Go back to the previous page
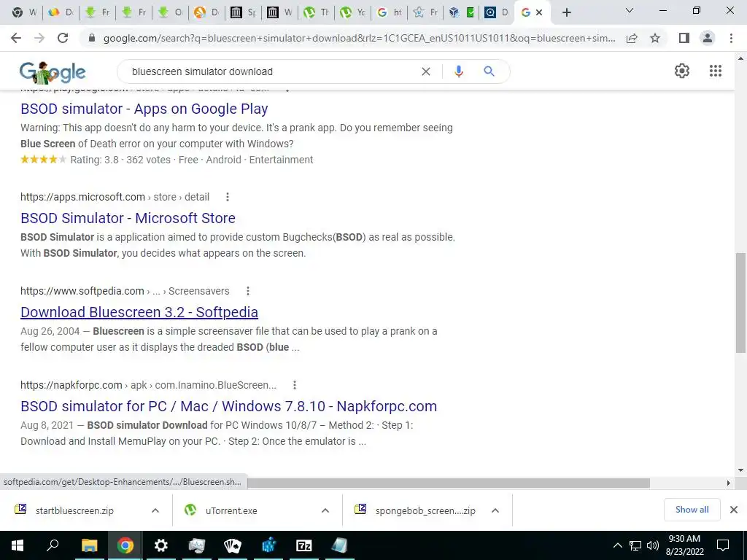Viewport: 747px width, 560px height. [x=16, y=38]
